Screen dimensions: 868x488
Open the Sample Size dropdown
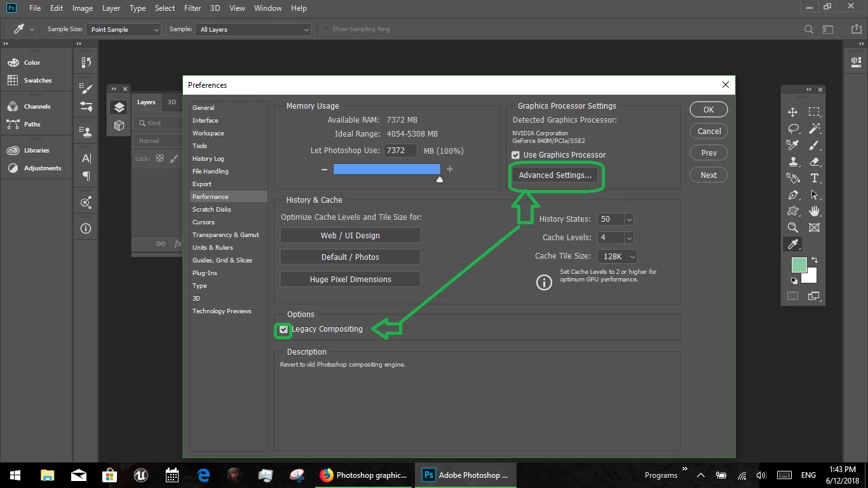(124, 29)
